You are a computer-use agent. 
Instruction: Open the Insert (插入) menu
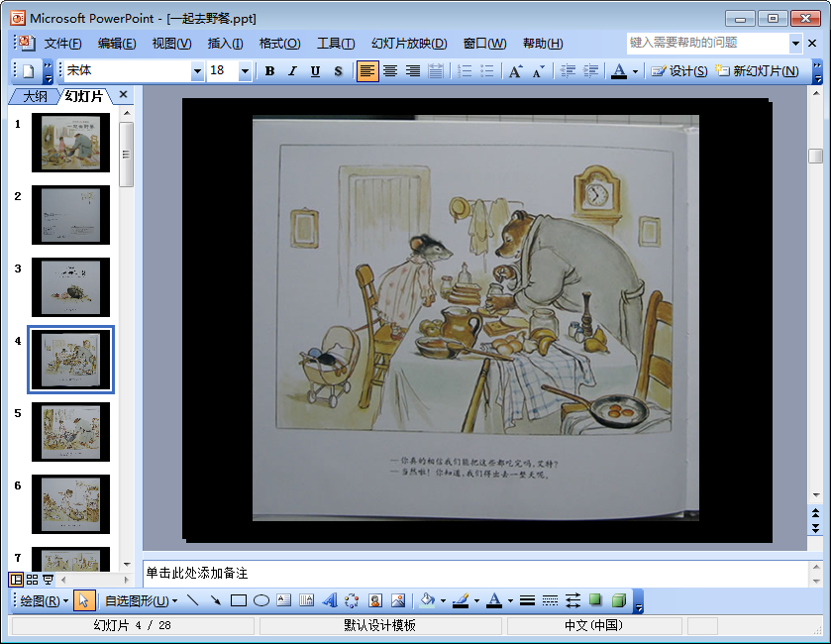225,44
